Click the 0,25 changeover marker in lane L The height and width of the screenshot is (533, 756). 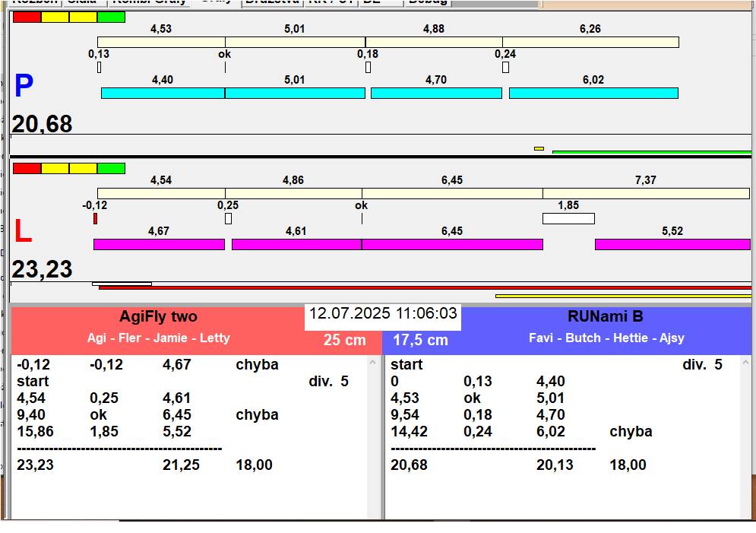[228, 218]
